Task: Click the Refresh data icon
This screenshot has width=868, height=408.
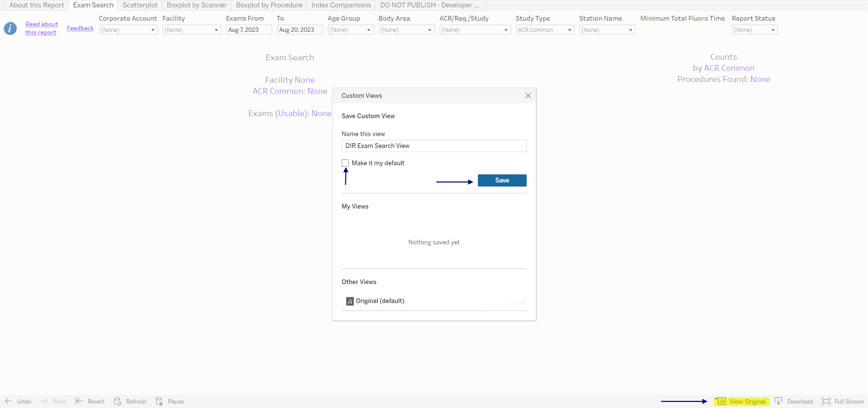Action: click(x=118, y=401)
